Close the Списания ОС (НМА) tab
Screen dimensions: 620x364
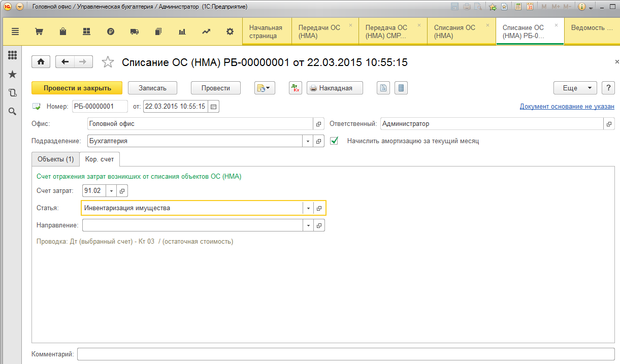click(487, 25)
